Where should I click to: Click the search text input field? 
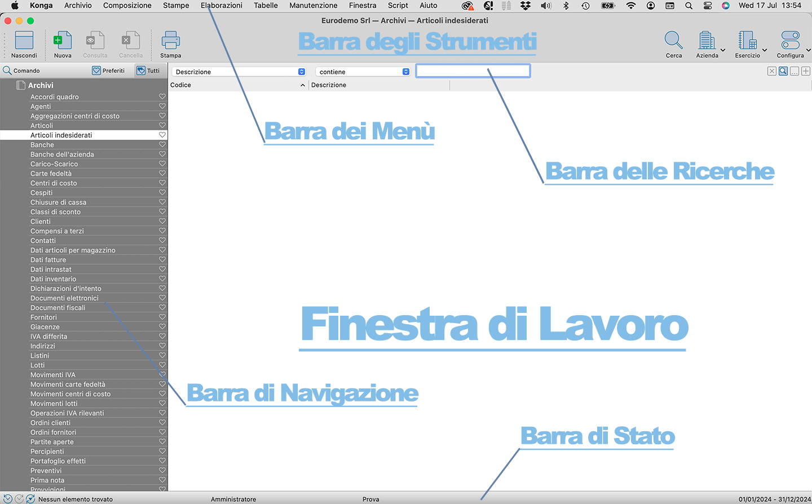(x=473, y=71)
